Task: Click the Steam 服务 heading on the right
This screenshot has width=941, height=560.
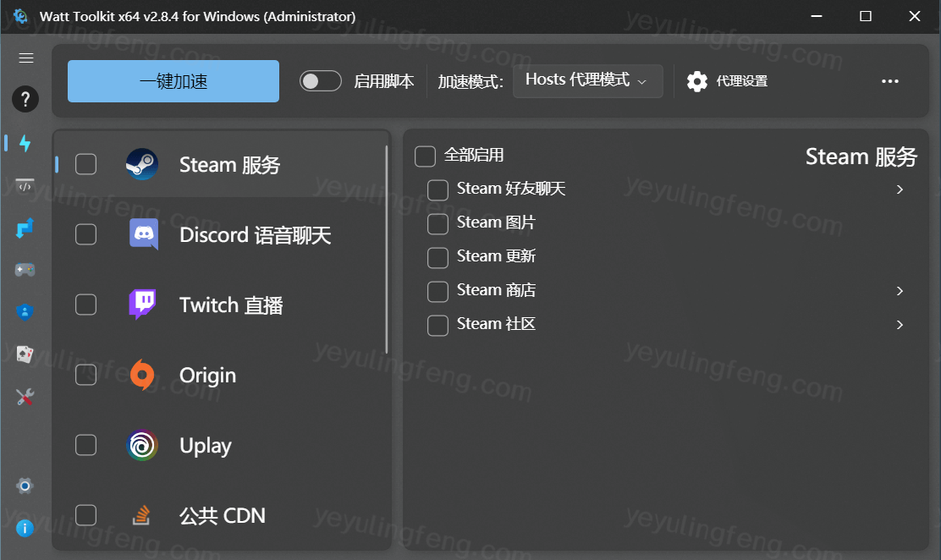Action: click(x=861, y=156)
